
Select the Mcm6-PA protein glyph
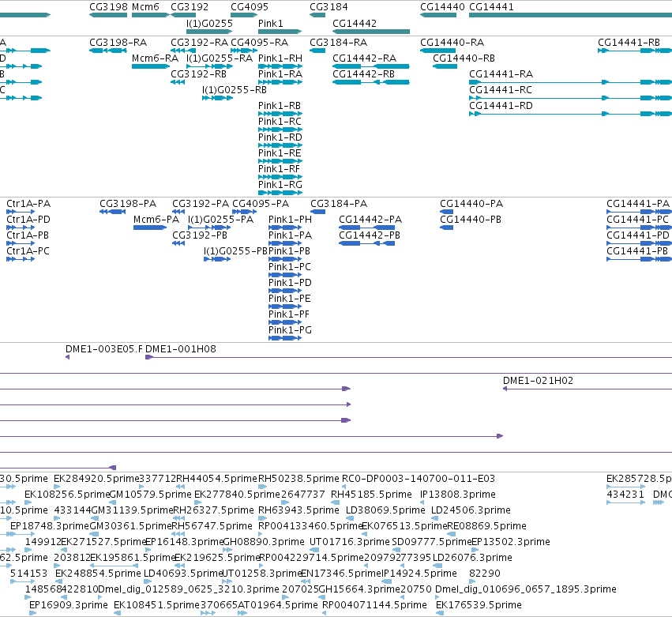tap(150, 228)
